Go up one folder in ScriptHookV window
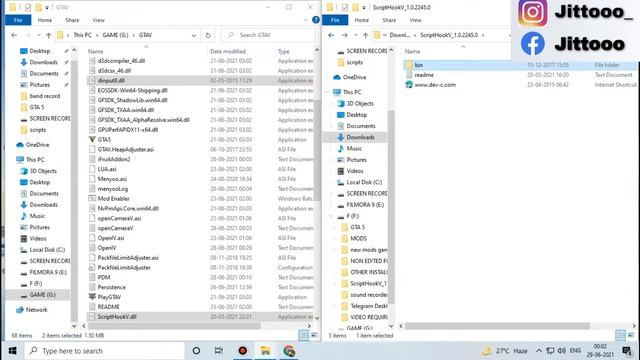 365,35
